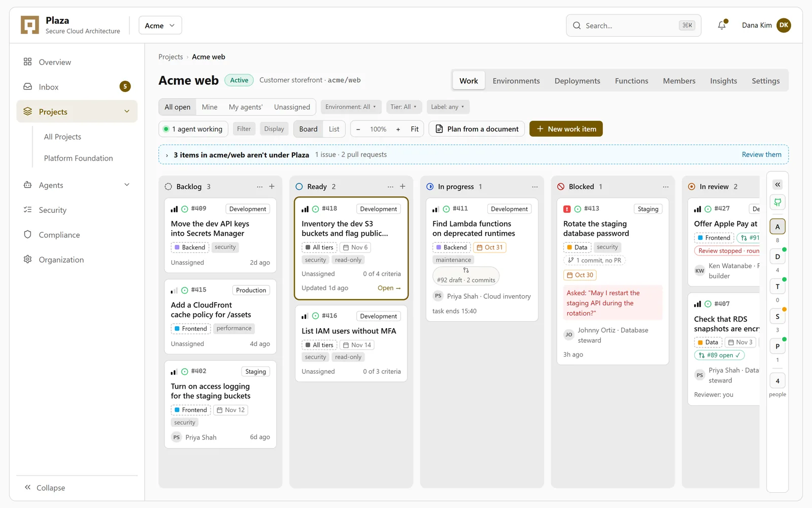
Task: Select person avatar S in right rail
Action: (x=777, y=316)
